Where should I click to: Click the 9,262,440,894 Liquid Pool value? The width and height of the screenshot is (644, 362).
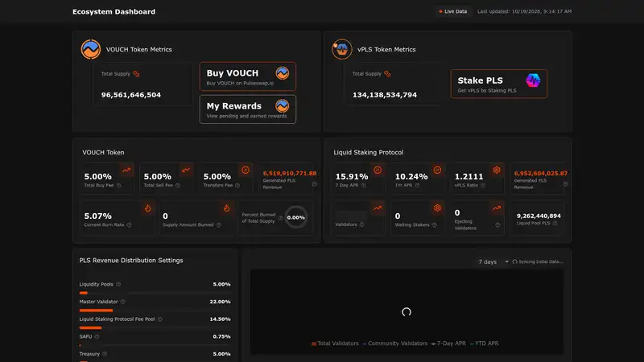pyautogui.click(x=539, y=216)
